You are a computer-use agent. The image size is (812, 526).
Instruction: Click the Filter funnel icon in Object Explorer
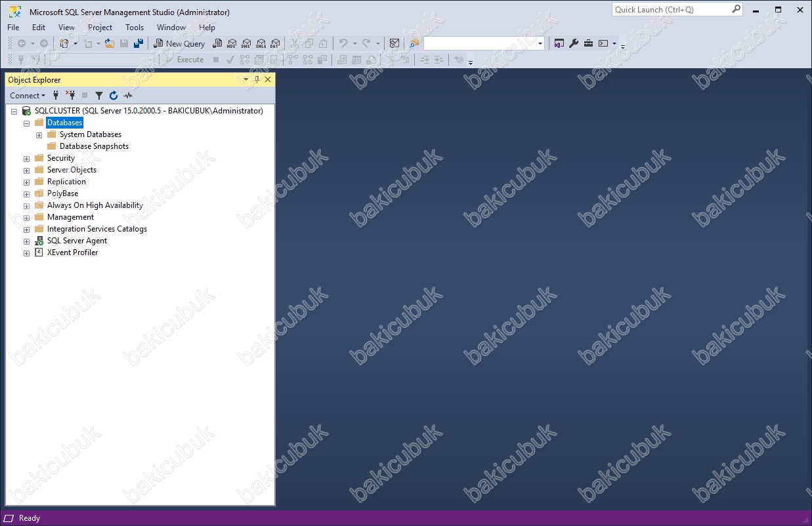pyautogui.click(x=99, y=95)
